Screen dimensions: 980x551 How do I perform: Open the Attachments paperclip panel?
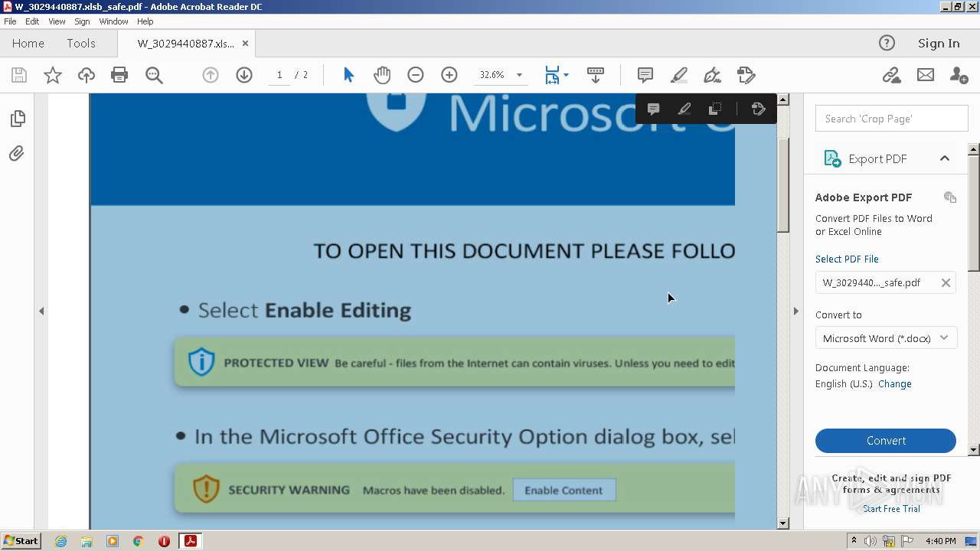coord(17,154)
